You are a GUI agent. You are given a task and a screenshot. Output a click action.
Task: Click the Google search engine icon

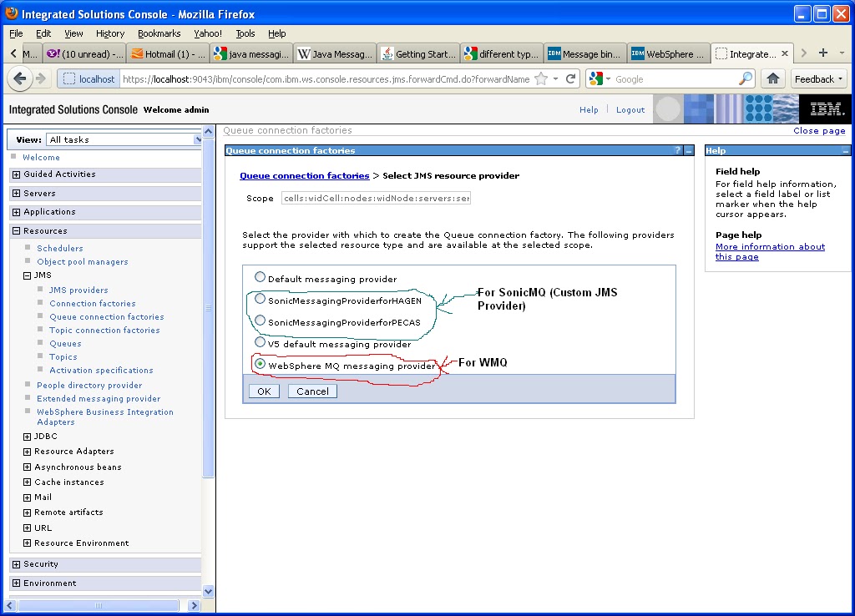(x=596, y=79)
